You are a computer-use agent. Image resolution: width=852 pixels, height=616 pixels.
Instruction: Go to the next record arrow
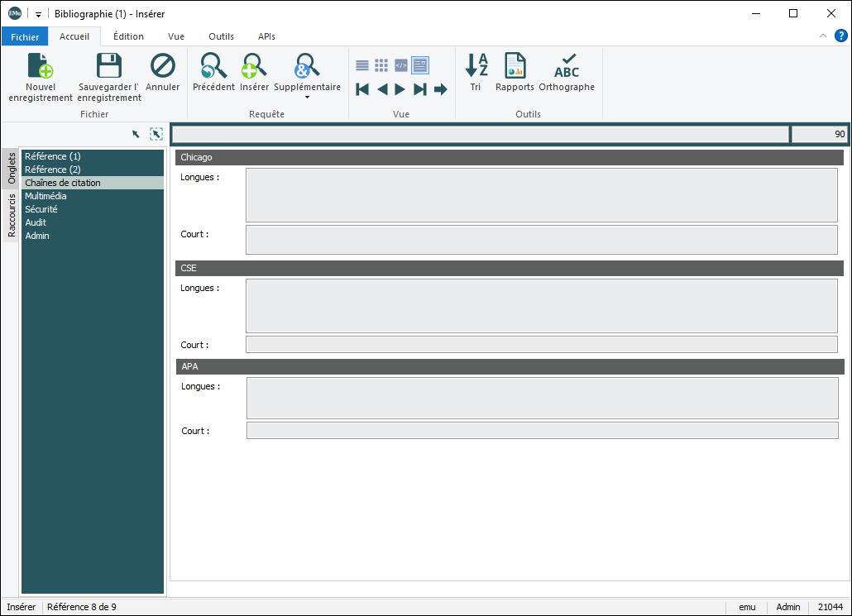(x=400, y=89)
